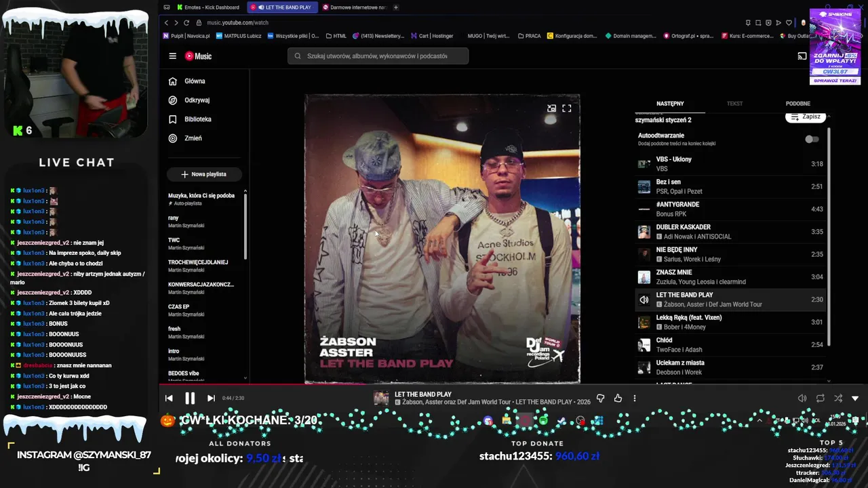
Task: Switch to the TEKST lyrics tab
Action: tap(734, 104)
